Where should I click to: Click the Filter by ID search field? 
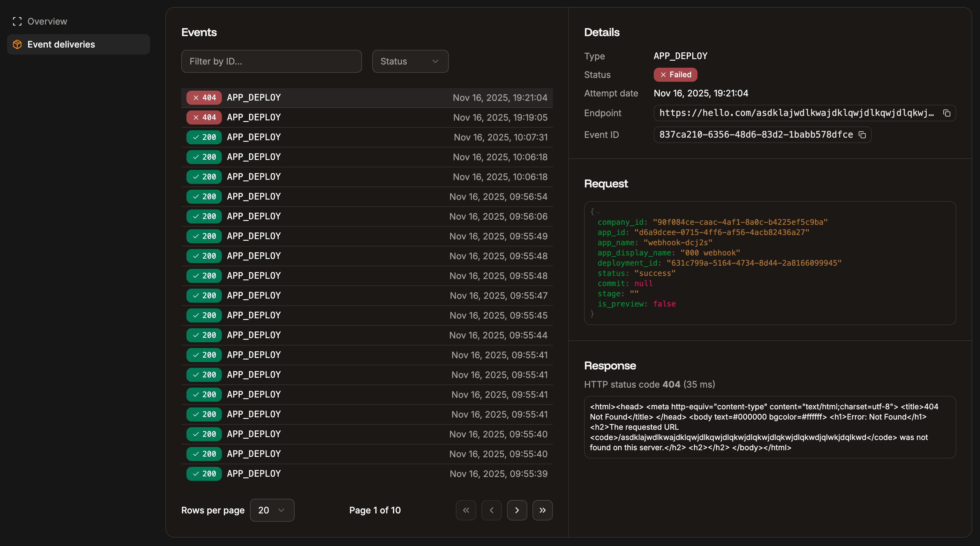[x=271, y=61]
